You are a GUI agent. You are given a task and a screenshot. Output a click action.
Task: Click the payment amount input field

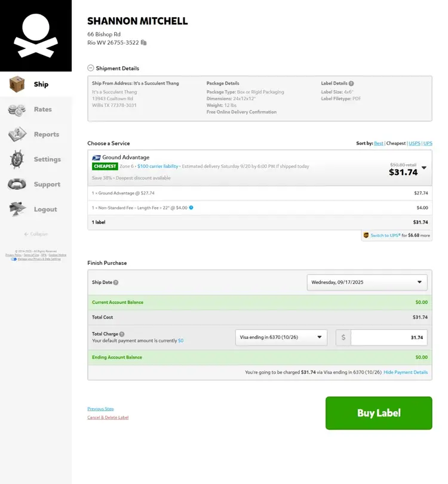tap(389, 337)
